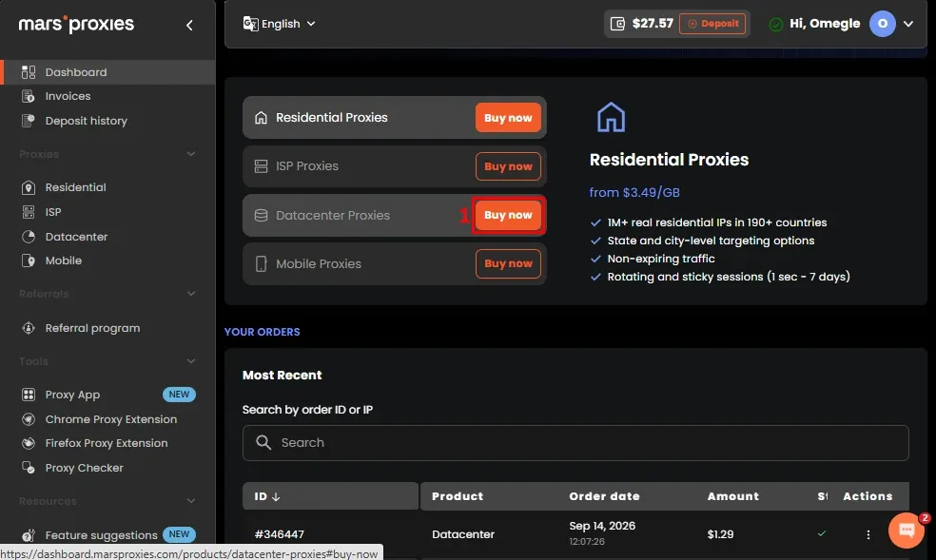The width and height of the screenshot is (936, 560).
Task: Click the Chrome Proxy Extension icon
Action: (28, 419)
